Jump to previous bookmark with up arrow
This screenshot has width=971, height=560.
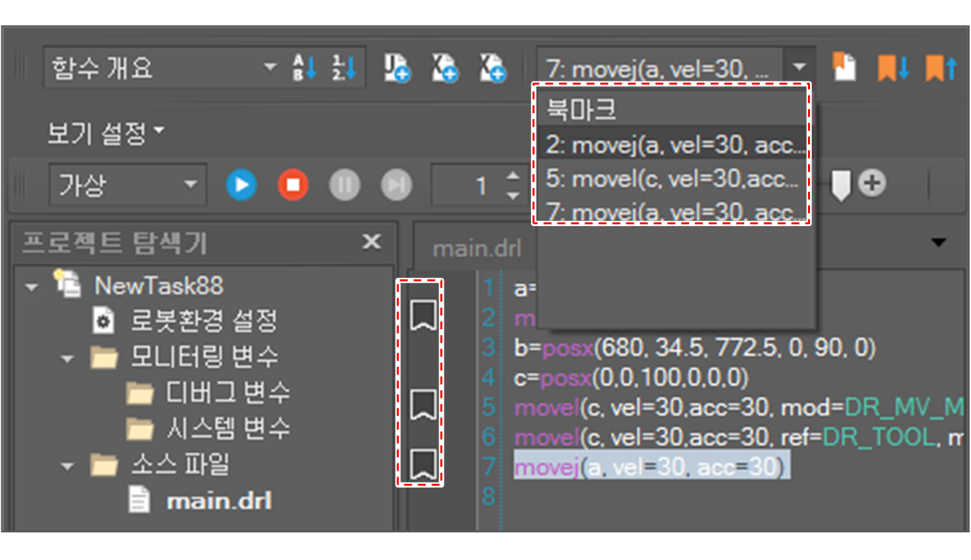coord(941,68)
